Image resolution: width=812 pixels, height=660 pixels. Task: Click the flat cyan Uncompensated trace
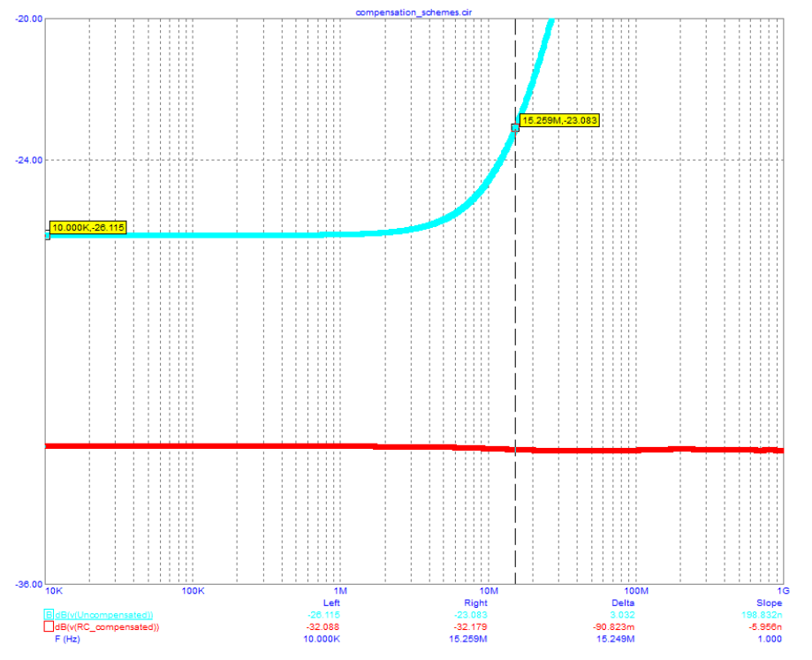(x=221, y=235)
